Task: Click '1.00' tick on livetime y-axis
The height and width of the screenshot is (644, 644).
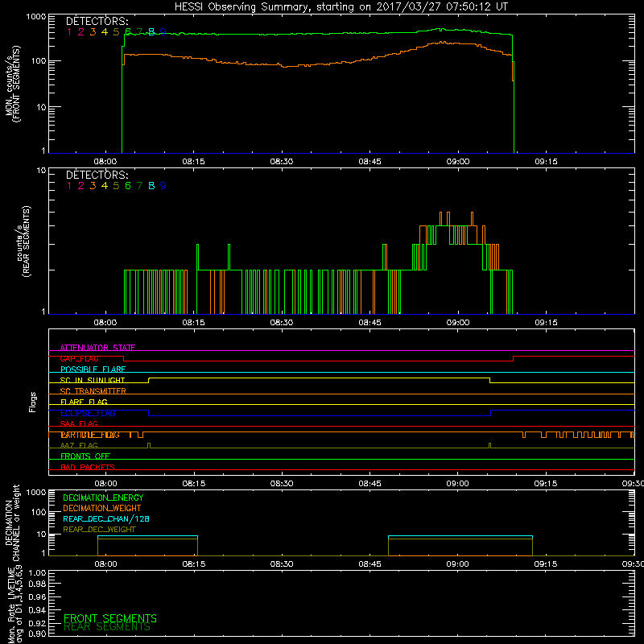Action: click(37, 572)
